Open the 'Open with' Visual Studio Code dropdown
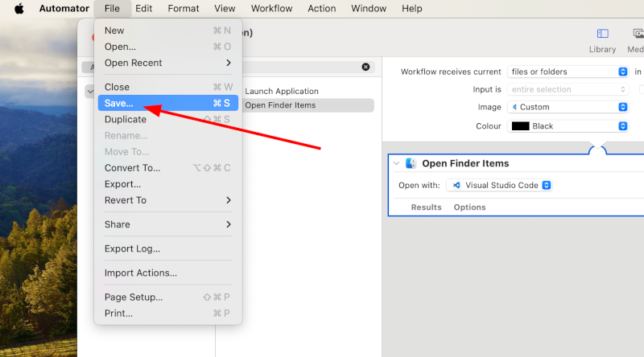The width and height of the screenshot is (644, 357). coord(498,185)
